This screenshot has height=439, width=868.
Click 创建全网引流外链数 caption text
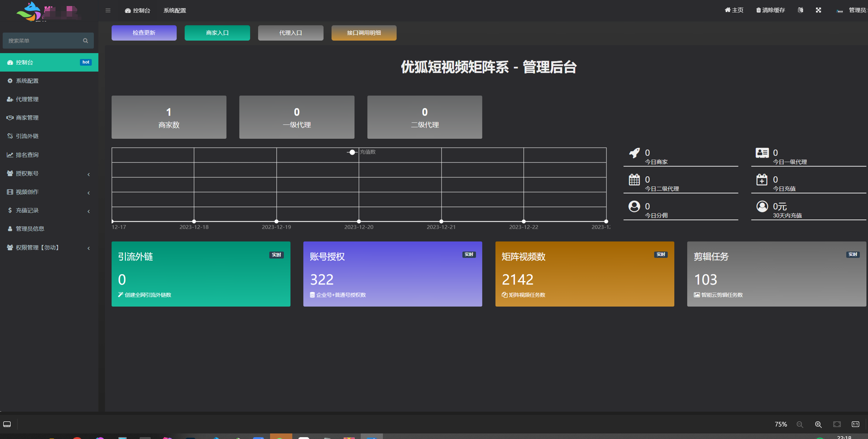pos(148,295)
